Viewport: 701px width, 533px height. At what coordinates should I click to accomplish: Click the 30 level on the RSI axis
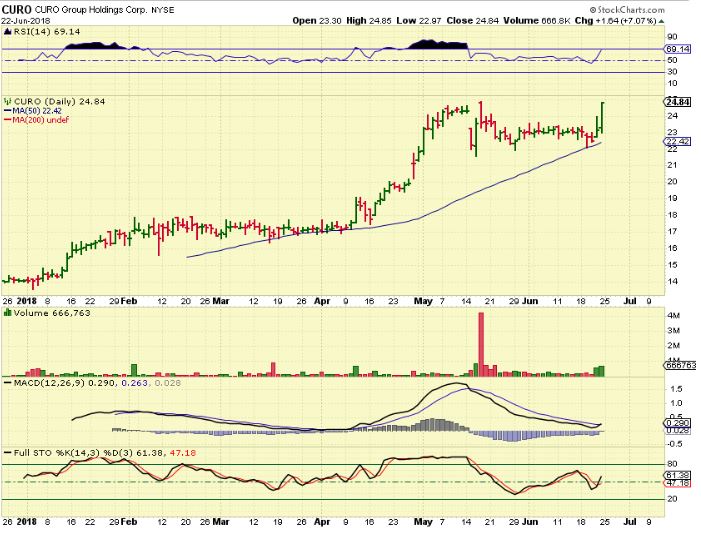[672, 72]
